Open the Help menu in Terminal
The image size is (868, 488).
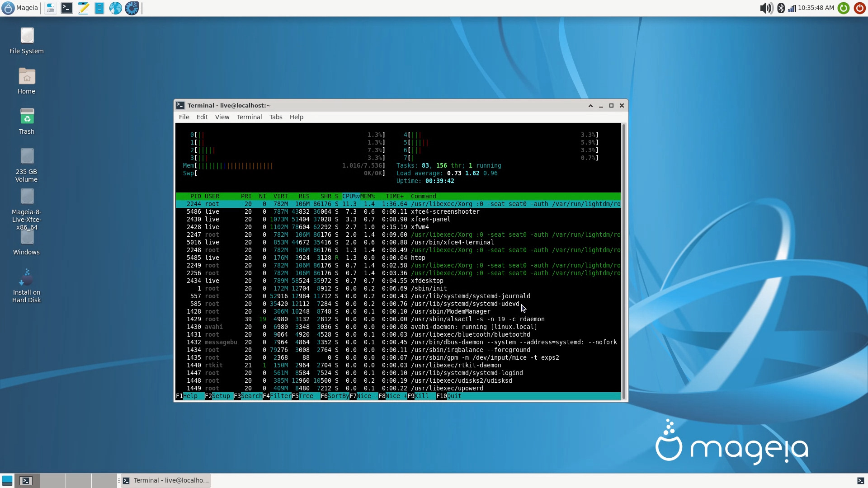pyautogui.click(x=296, y=117)
